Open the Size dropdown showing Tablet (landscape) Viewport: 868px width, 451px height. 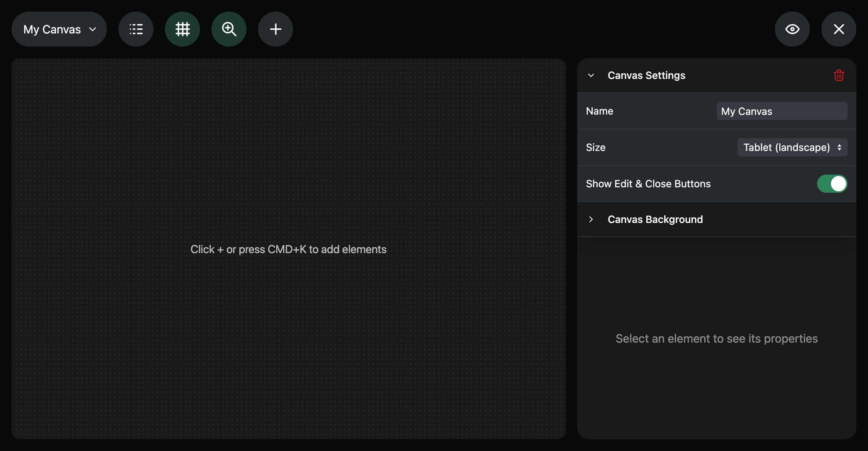792,147
